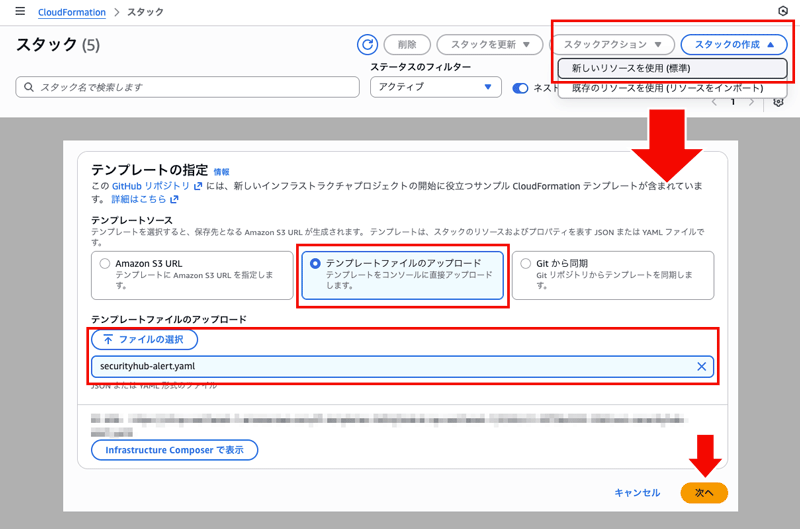Click the orange 次へ button
Screen dimensions: 800x529
click(x=704, y=493)
